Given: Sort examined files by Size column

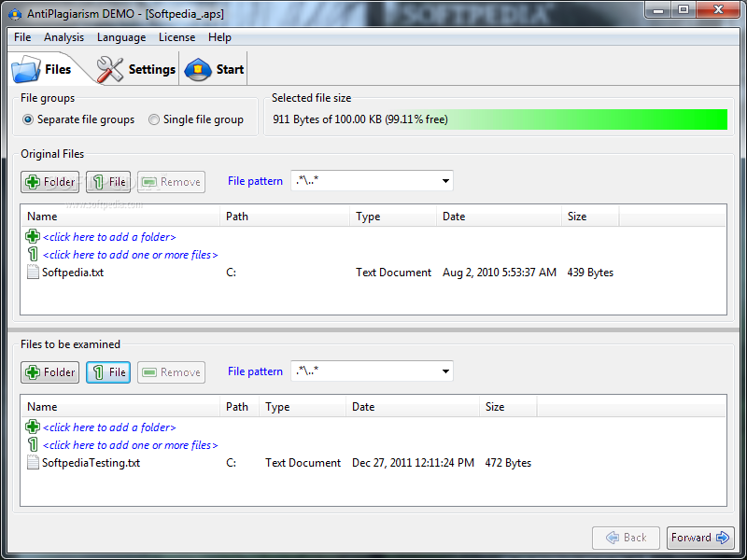Looking at the screenshot, I should 508,407.
